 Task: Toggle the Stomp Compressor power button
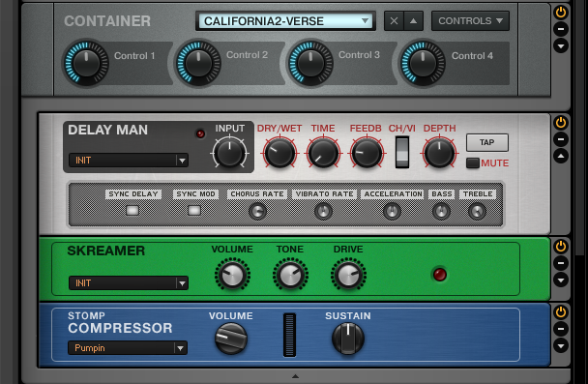[x=561, y=312]
